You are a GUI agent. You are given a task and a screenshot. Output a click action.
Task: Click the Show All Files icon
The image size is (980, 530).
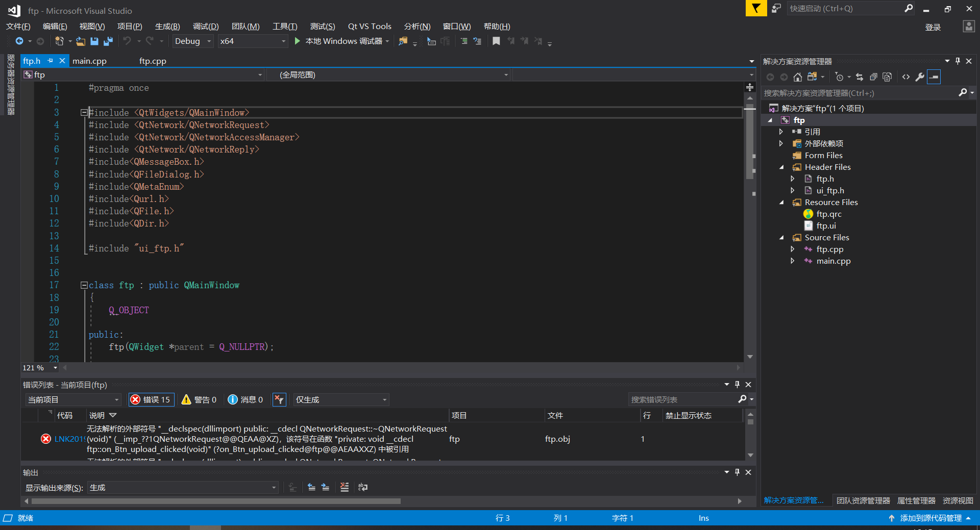tap(887, 77)
